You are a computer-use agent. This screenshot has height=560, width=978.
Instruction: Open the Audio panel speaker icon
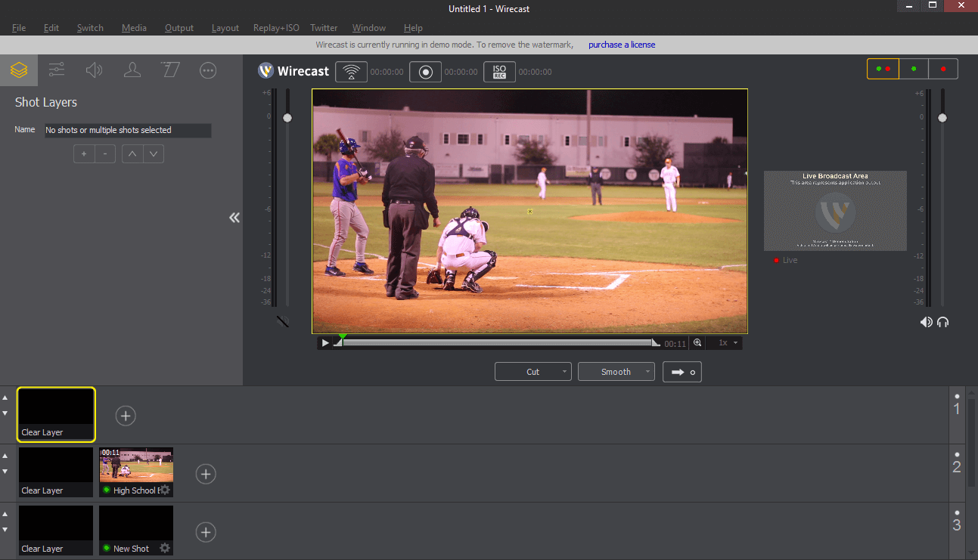click(94, 70)
